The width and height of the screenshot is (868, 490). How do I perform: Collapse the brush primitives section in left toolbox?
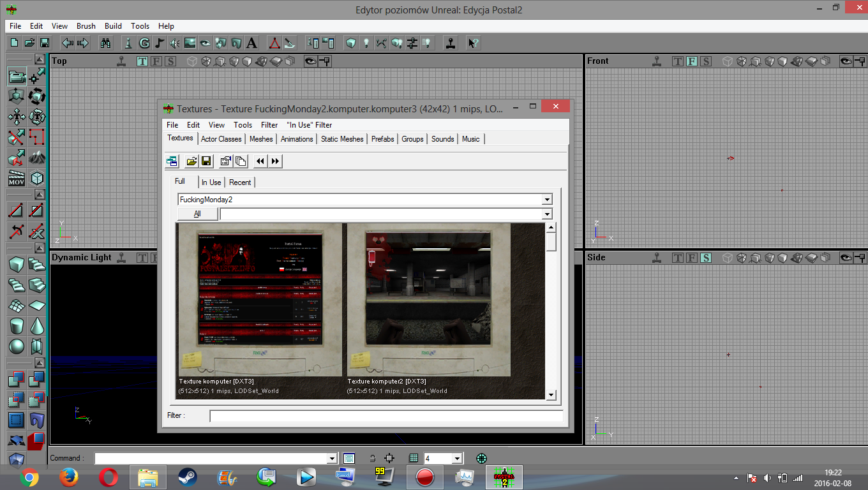pyautogui.click(x=40, y=248)
